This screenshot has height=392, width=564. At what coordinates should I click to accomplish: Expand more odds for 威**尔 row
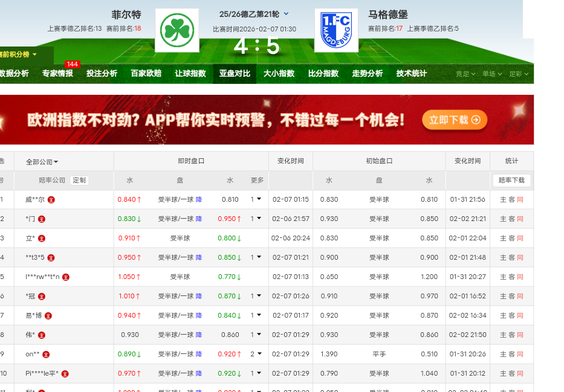pos(256,199)
